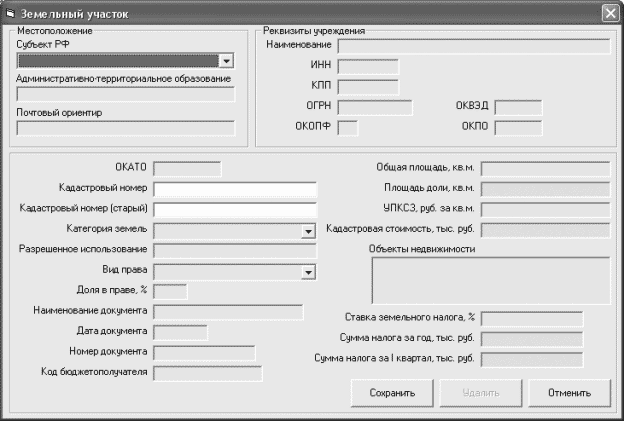
Task: Expand the Категория земель dropdown
Action: click(308, 230)
